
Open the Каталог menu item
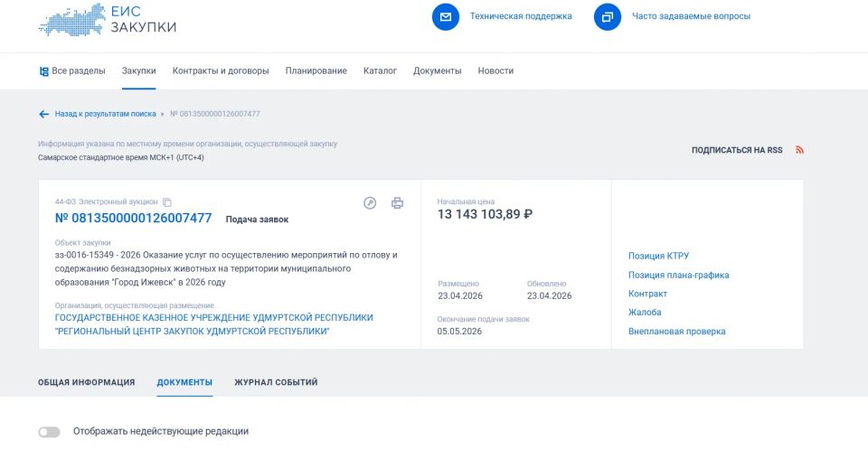[380, 70]
